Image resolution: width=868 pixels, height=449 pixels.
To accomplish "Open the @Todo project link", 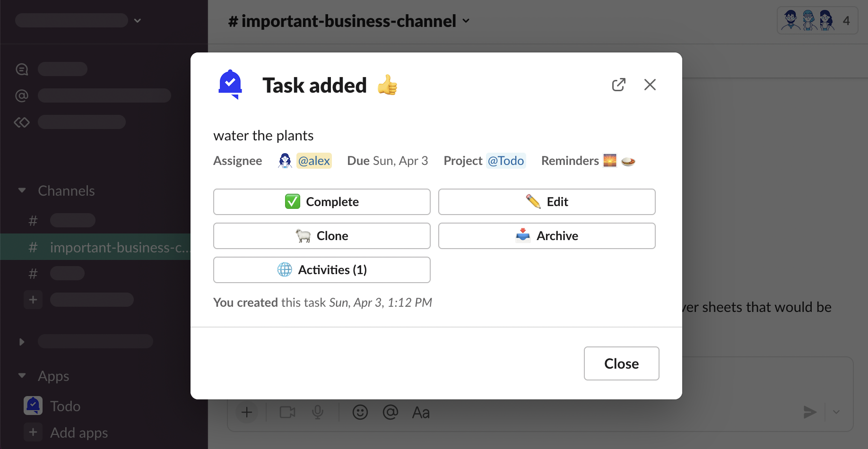I will [x=506, y=161].
